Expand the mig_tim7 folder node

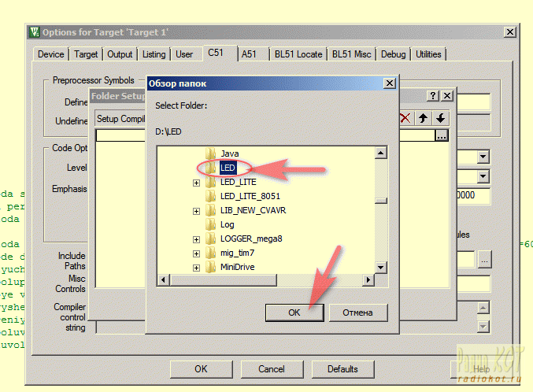(196, 253)
